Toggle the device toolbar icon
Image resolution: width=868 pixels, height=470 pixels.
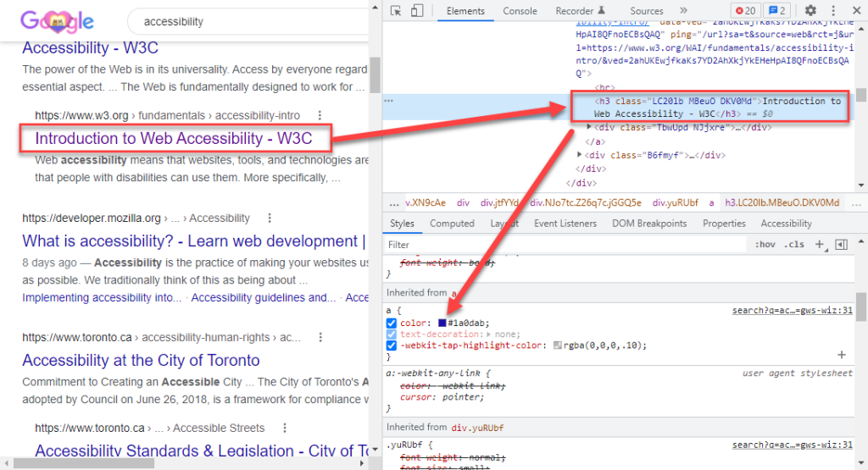click(x=416, y=11)
